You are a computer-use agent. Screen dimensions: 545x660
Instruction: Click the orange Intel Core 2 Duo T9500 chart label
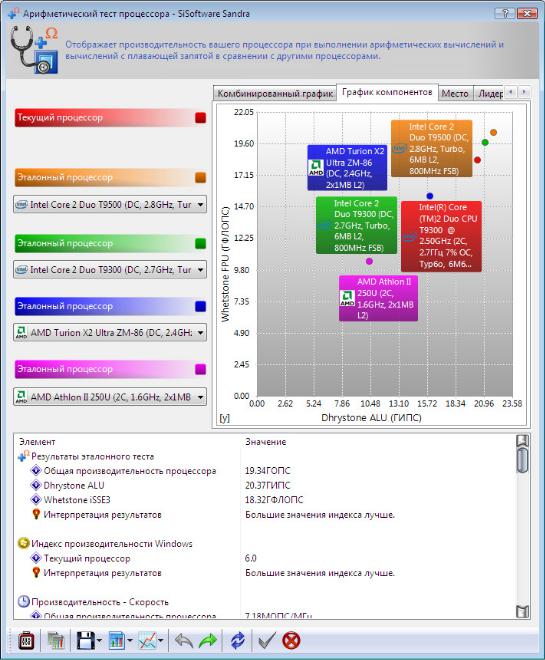(432, 148)
